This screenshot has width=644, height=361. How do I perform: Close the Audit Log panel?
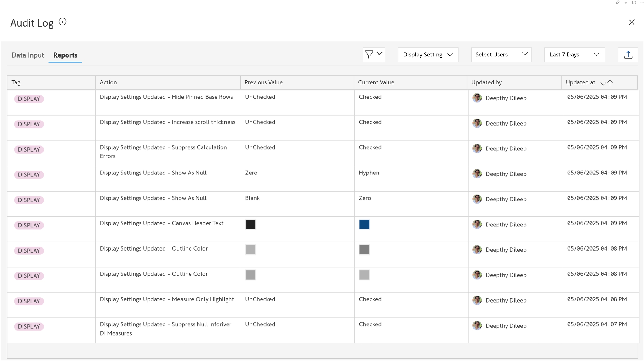click(631, 22)
